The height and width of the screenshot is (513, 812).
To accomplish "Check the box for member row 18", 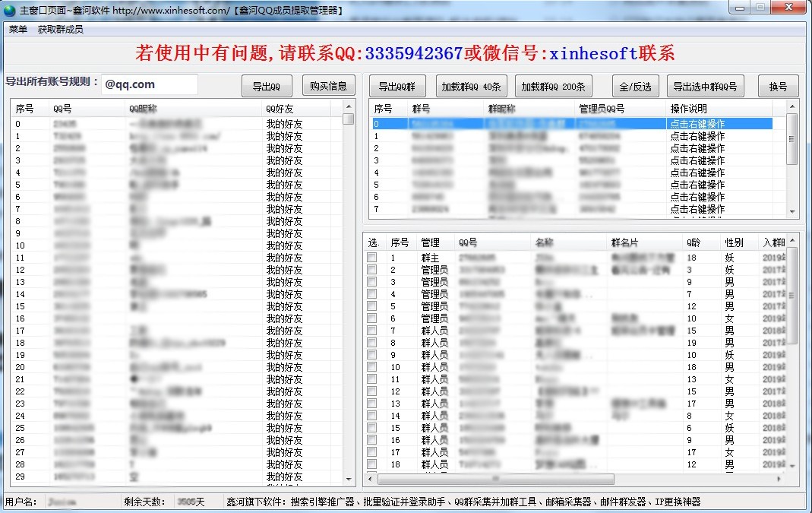I will (x=372, y=464).
